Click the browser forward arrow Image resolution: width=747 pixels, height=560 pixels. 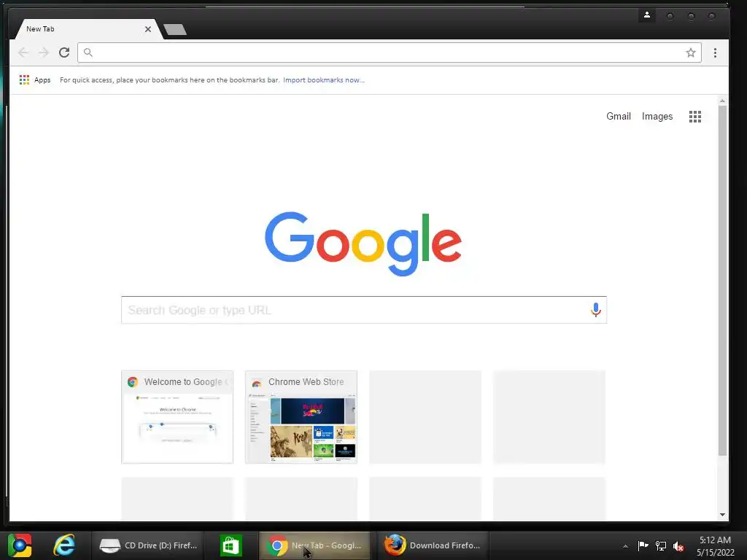pyautogui.click(x=43, y=52)
